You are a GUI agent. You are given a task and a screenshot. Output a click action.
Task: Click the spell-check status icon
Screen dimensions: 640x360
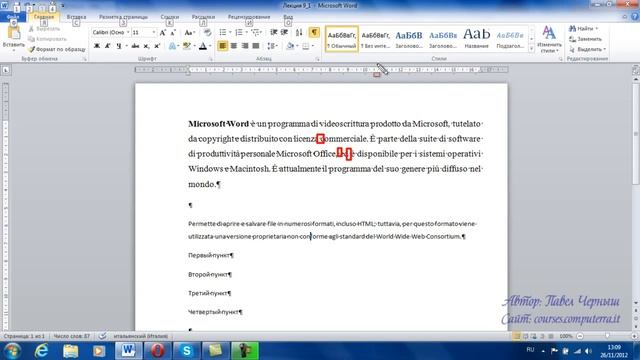[102, 336]
